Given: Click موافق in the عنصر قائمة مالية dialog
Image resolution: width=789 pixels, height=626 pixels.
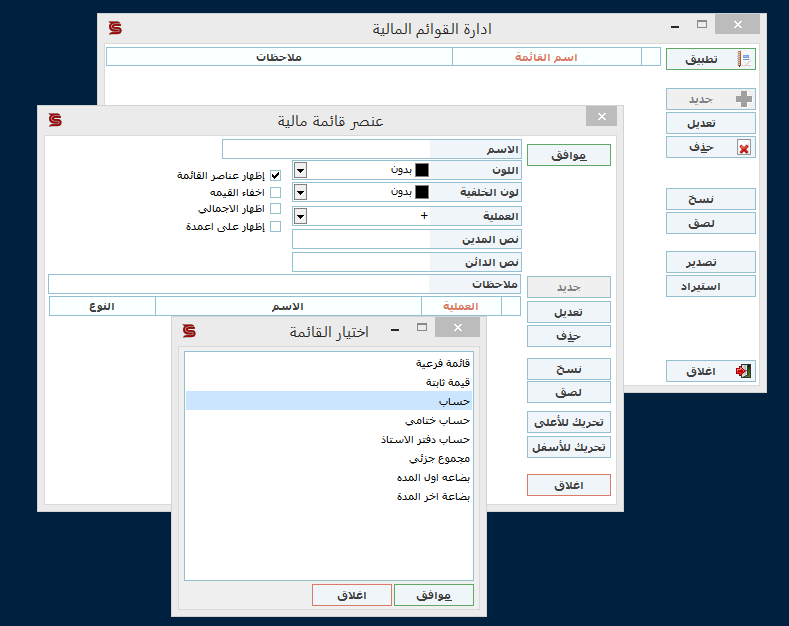Looking at the screenshot, I should coord(569,155).
